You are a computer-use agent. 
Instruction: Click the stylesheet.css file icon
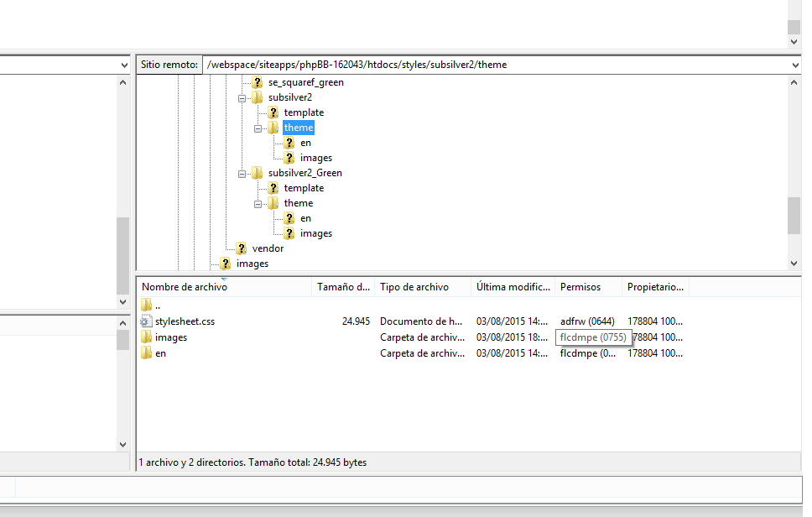coord(146,321)
